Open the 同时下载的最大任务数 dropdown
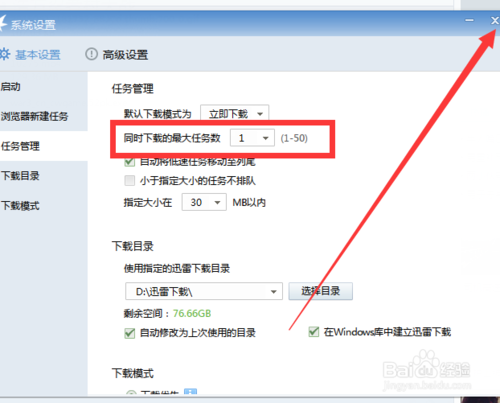The image size is (500, 403). pyautogui.click(x=252, y=138)
